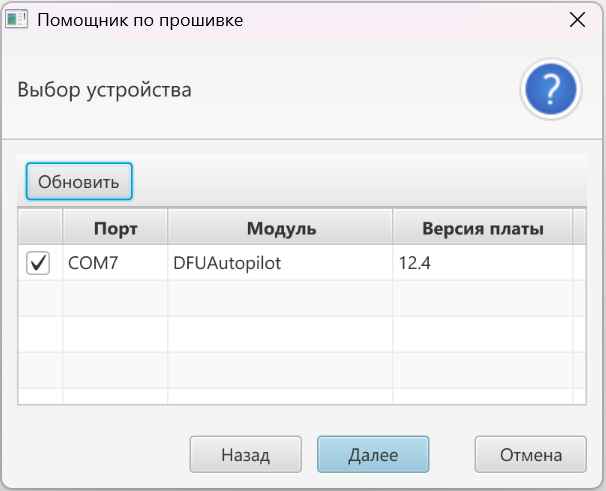
Task: Sort by the Порт column header
Action: (115, 227)
